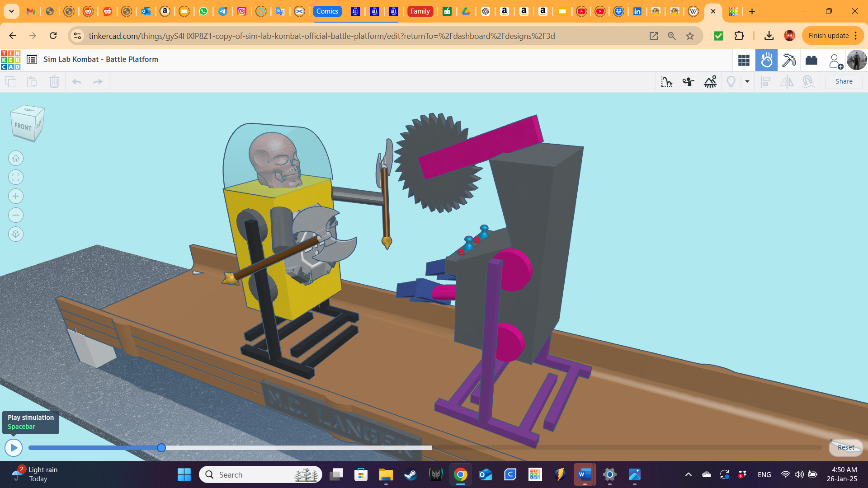This screenshot has height=488, width=868.
Task: Toggle orthographic perspective view cube icon
Action: point(16,234)
